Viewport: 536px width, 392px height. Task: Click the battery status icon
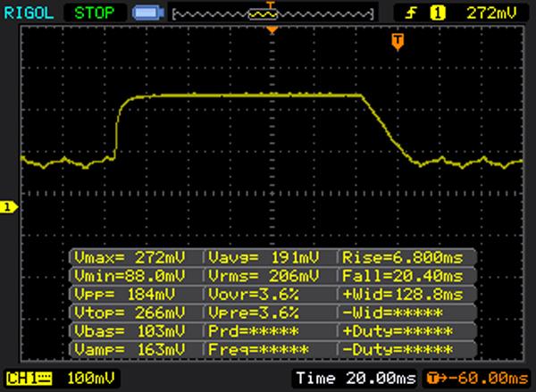[148, 13]
